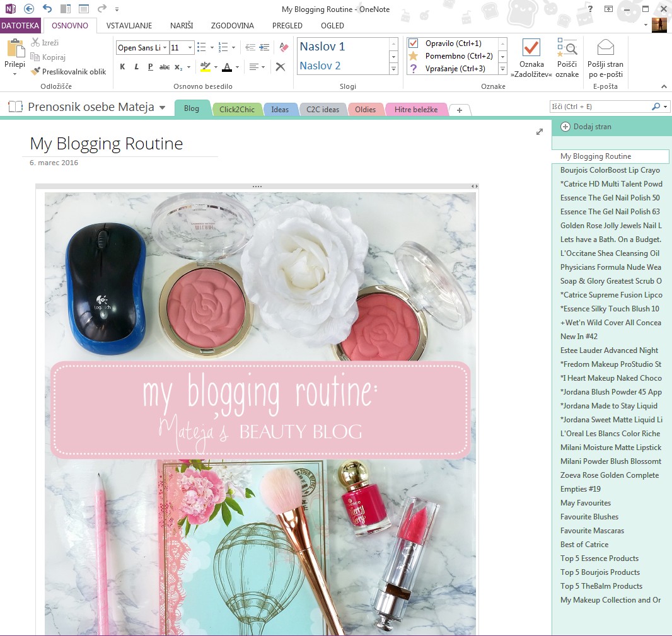Open the font size dropdown
The width and height of the screenshot is (672, 636).
pos(190,47)
